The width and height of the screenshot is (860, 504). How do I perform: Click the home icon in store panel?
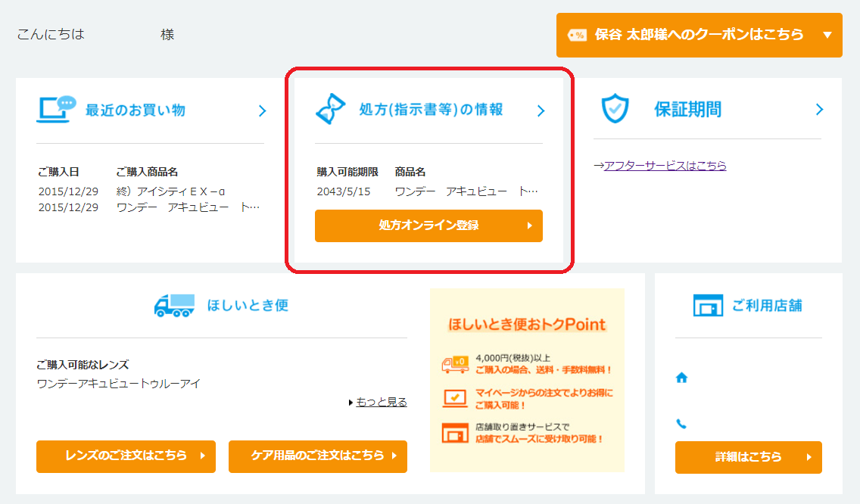pyautogui.click(x=681, y=378)
